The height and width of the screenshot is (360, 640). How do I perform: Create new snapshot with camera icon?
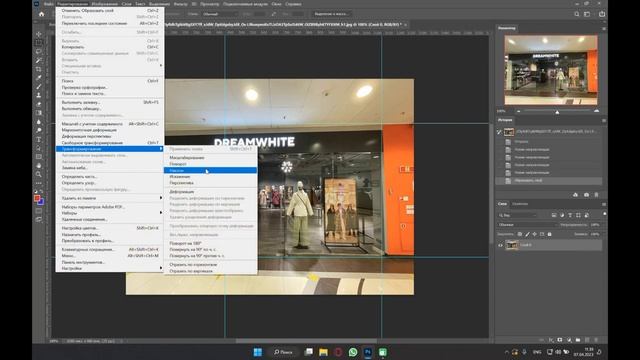586,195
